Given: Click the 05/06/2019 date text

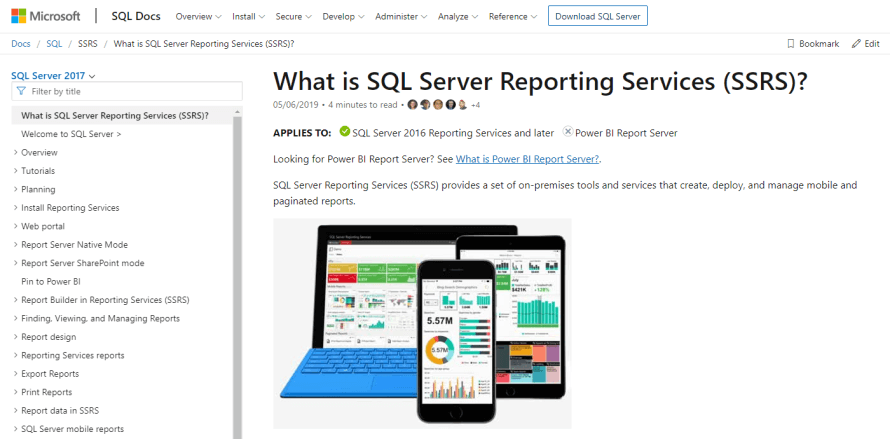Looking at the screenshot, I should pos(296,105).
